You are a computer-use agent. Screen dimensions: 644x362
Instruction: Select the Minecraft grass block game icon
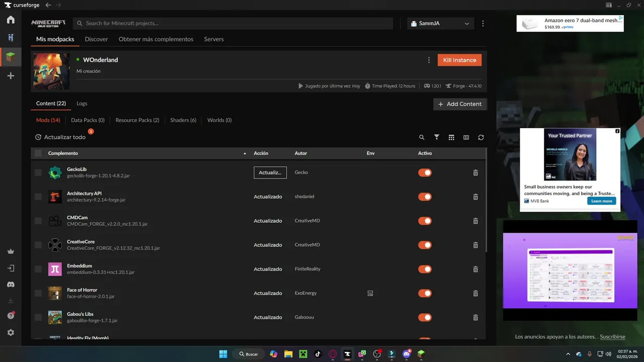pyautogui.click(x=11, y=57)
